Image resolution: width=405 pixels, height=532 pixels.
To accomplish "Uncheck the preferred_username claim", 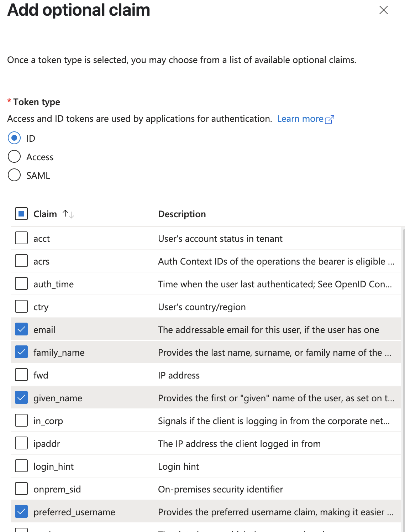I will [21, 511].
